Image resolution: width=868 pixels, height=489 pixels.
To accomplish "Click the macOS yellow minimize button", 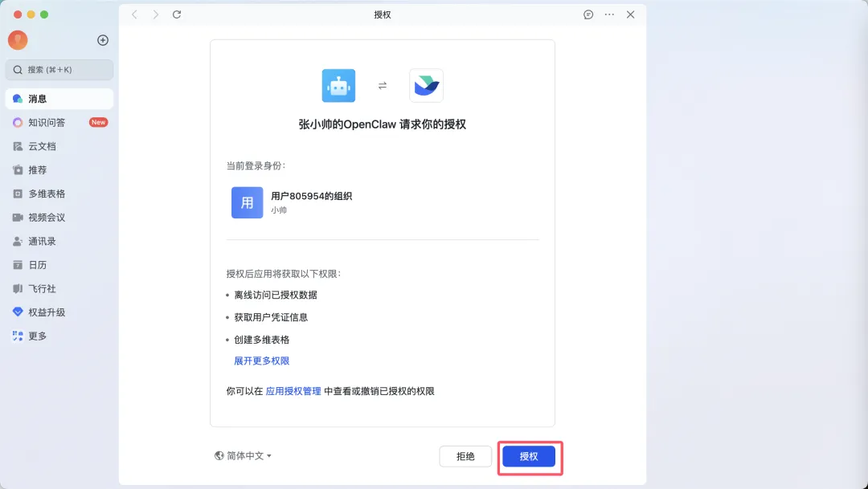I will coord(31,14).
